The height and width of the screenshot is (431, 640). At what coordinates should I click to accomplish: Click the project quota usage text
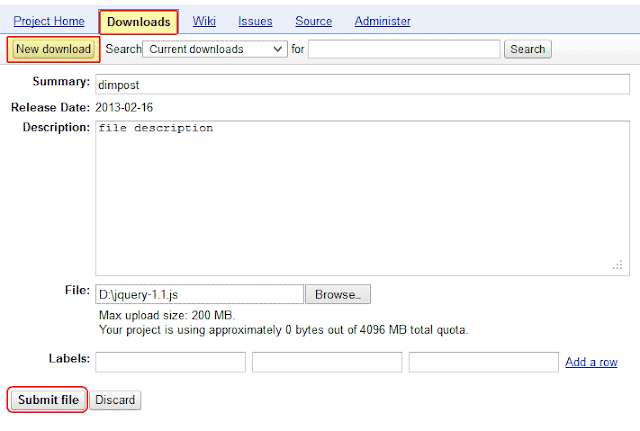click(284, 330)
